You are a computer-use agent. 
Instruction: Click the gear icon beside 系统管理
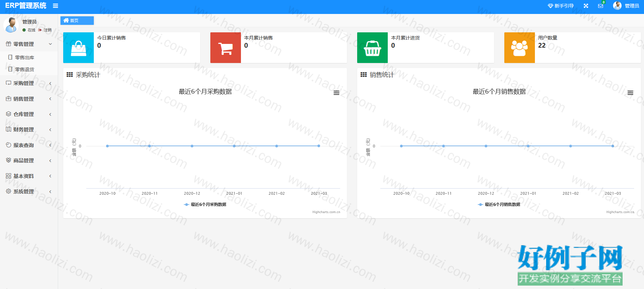pyautogui.click(x=8, y=191)
